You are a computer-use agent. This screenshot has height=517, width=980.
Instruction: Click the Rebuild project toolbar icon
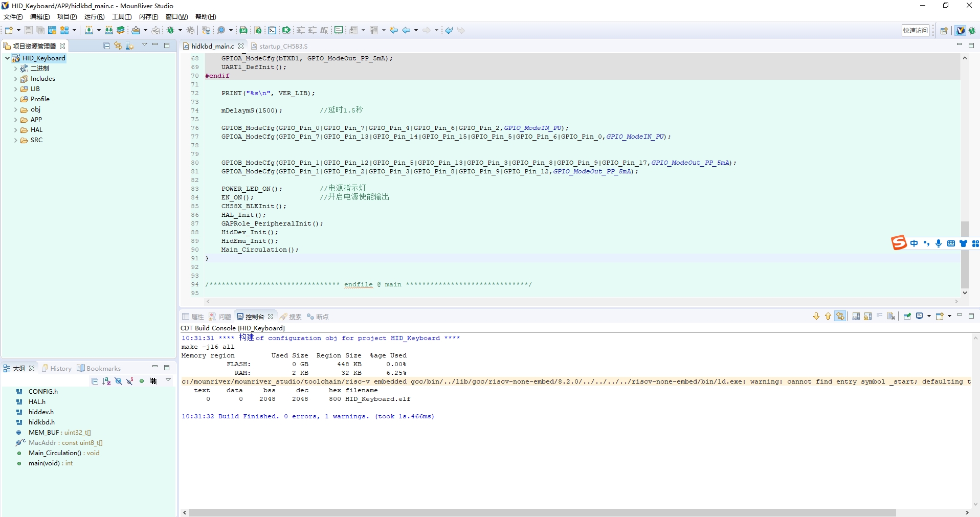pyautogui.click(x=109, y=31)
